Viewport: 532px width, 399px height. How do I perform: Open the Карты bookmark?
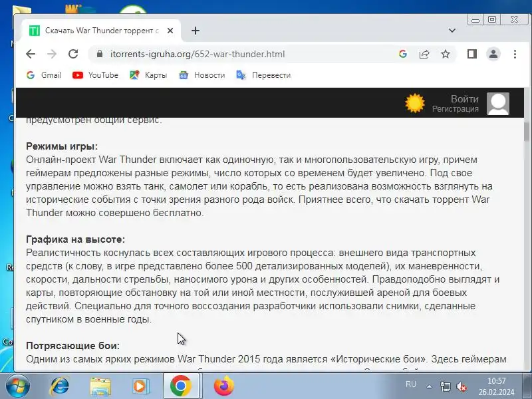(148, 75)
